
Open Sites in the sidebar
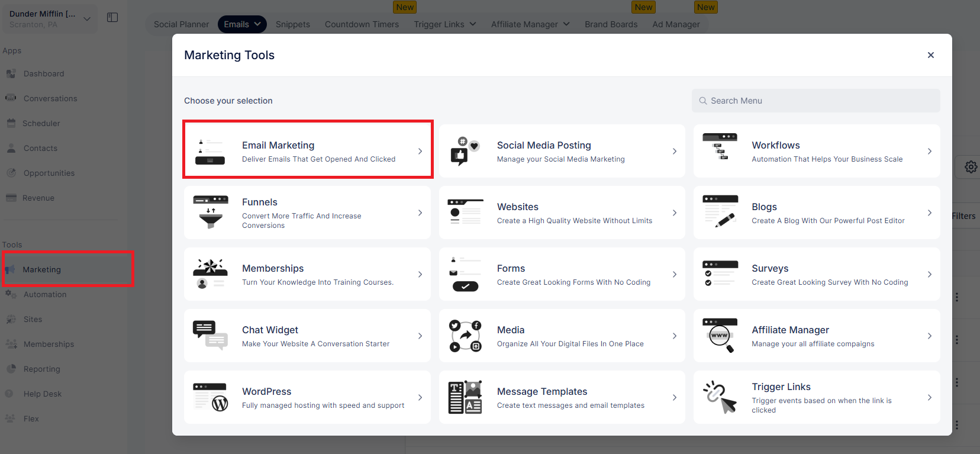tap(33, 319)
